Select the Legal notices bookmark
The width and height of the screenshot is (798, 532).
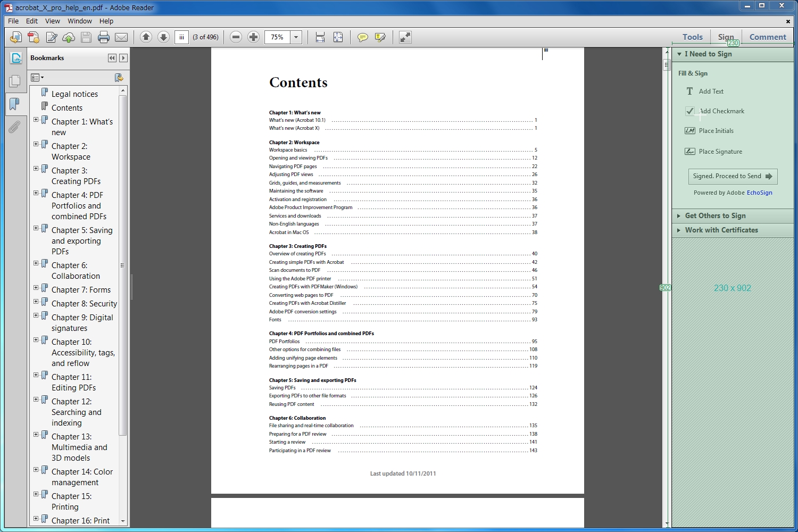[x=74, y=94]
